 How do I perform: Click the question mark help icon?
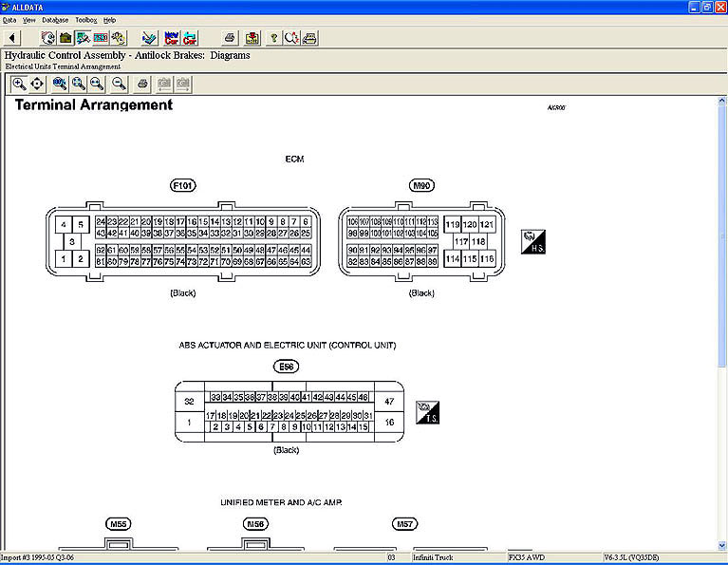click(x=274, y=38)
